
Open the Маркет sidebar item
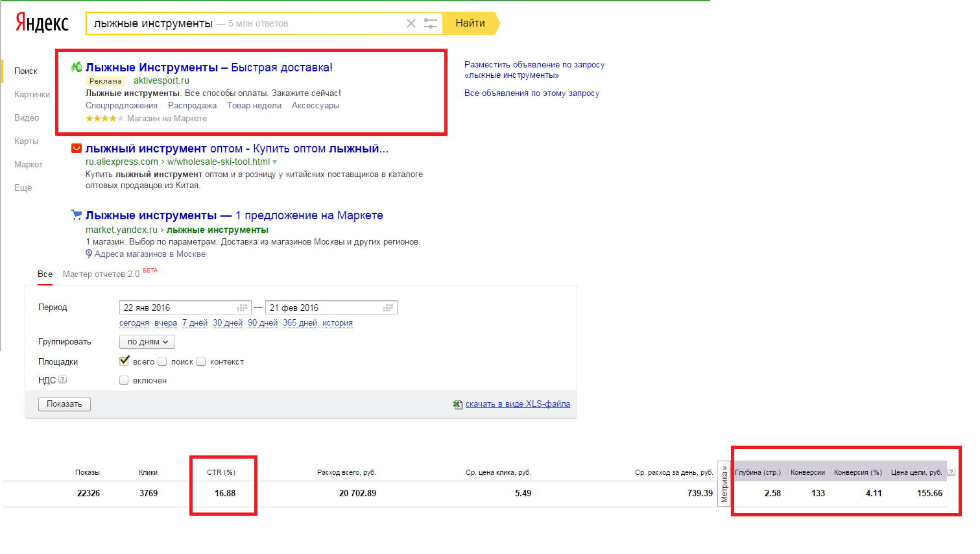tap(29, 164)
